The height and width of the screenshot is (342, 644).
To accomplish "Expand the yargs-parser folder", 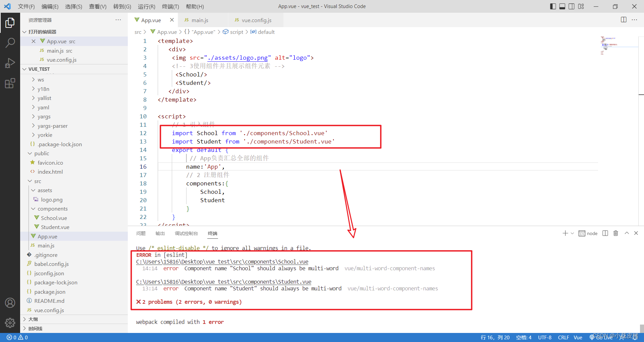I will pos(74,126).
